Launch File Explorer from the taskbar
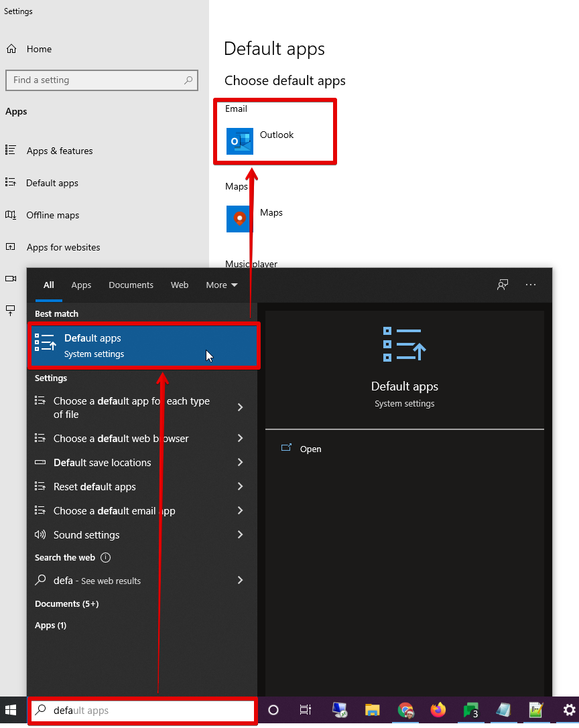 point(372,710)
